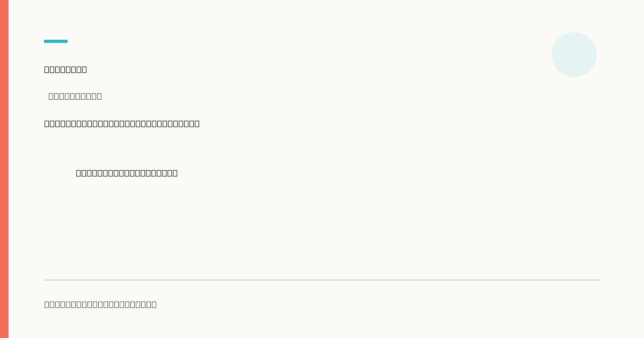The width and height of the screenshot is (644, 338).
Task: Click the last glyph box of the bold heading
Action: coord(84,69)
